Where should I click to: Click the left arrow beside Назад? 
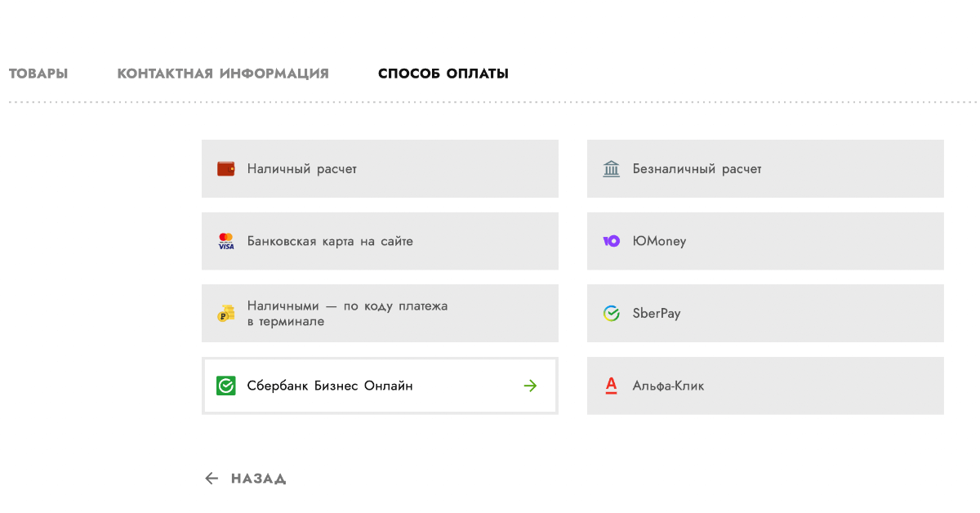[x=212, y=479]
